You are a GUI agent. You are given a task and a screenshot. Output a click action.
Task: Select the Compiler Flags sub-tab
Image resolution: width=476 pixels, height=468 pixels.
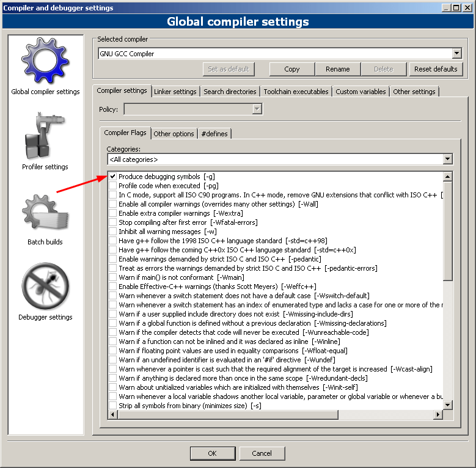(125, 133)
